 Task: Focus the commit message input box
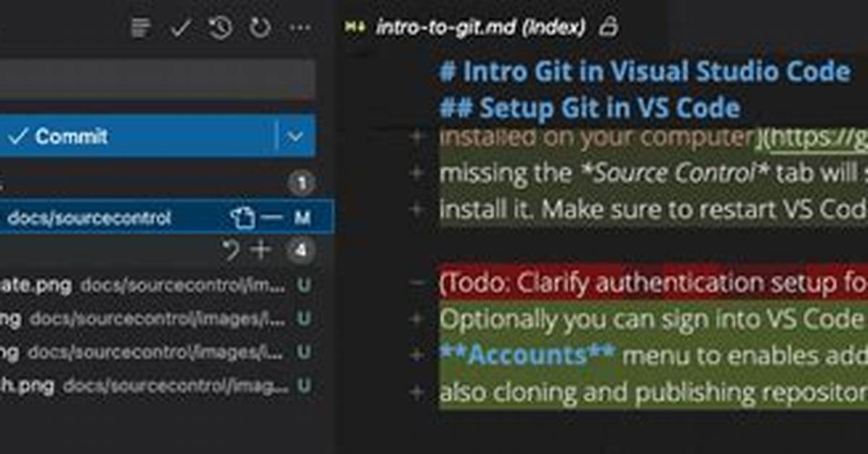[158, 79]
